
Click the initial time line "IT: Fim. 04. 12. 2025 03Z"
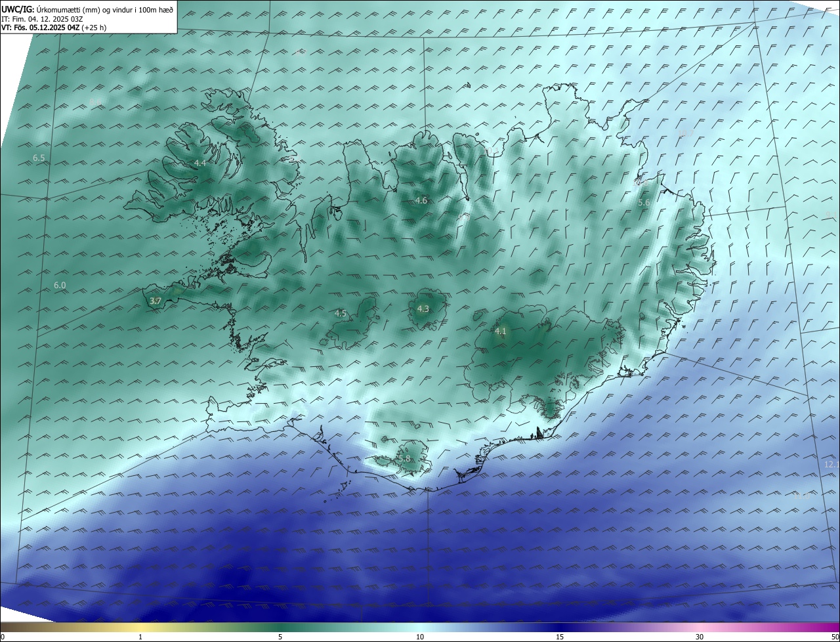[43, 18]
